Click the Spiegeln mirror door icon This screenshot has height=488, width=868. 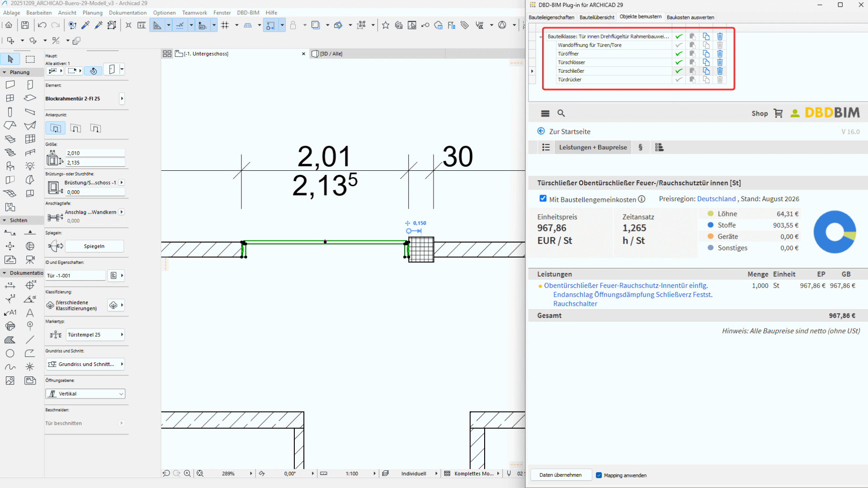[56, 246]
